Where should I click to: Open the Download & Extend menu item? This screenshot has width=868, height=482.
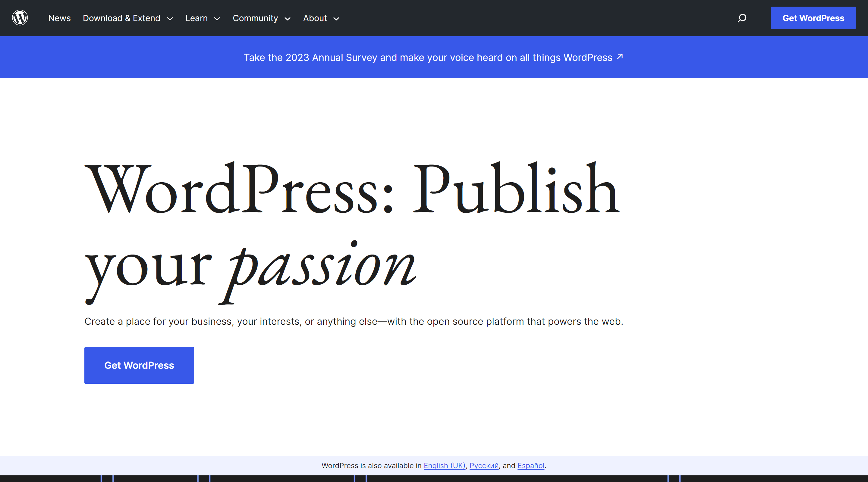tap(121, 18)
